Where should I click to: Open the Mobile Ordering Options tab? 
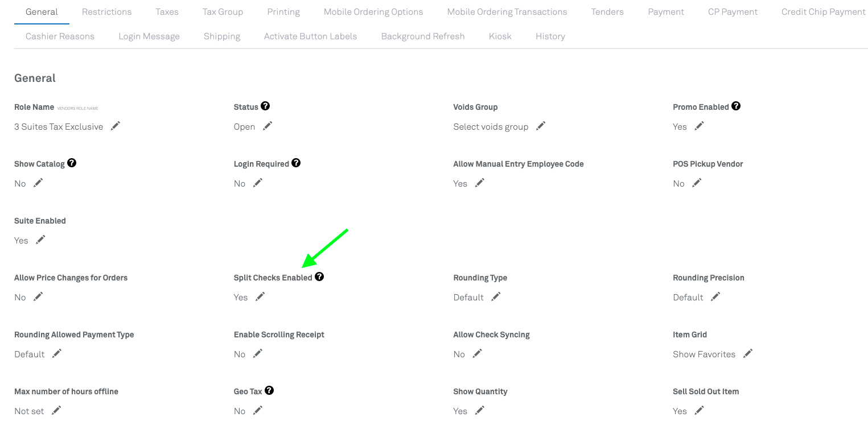click(x=373, y=12)
